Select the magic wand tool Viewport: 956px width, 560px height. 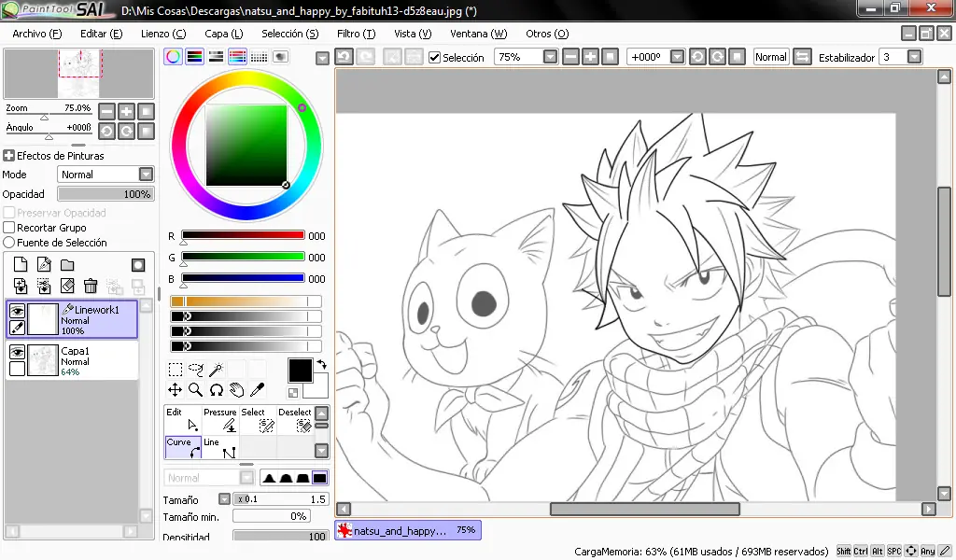click(x=217, y=370)
